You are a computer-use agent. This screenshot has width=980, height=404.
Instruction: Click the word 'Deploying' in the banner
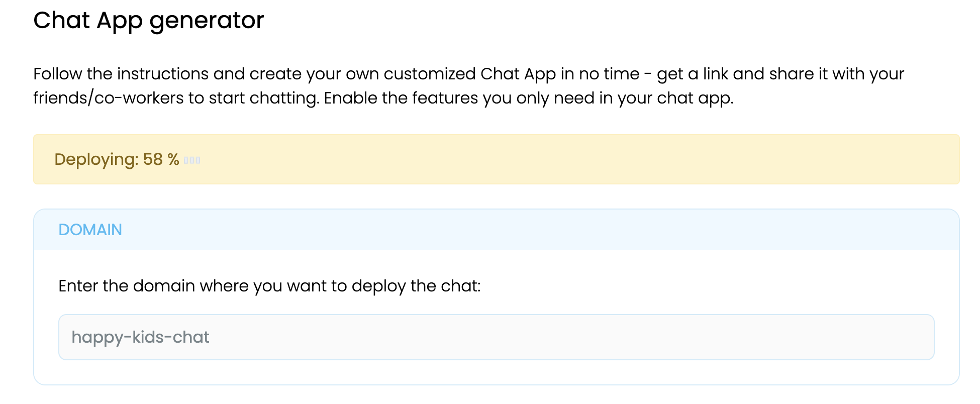pyautogui.click(x=95, y=159)
